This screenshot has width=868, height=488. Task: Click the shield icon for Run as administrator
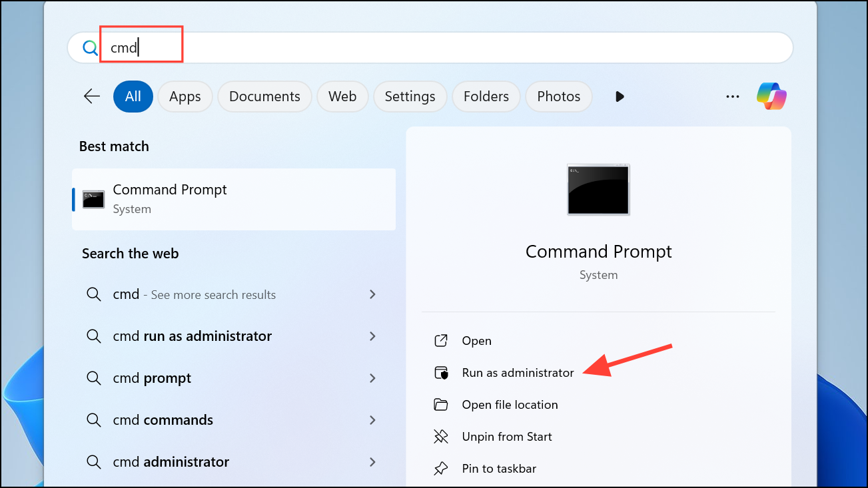tap(441, 373)
